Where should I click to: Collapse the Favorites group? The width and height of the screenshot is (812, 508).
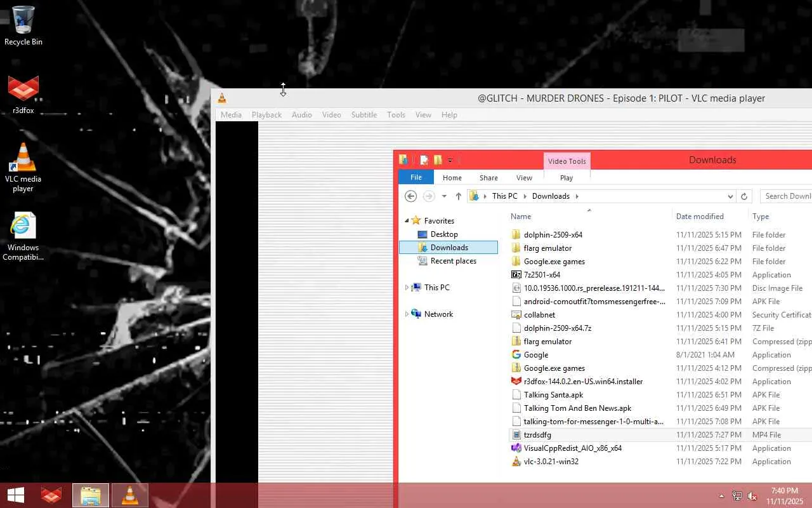tap(407, 221)
